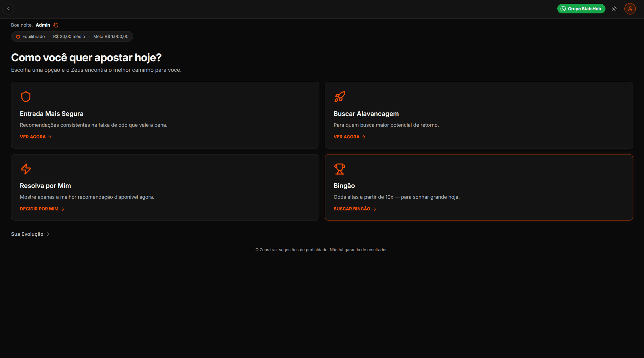The width and height of the screenshot is (644, 358).
Task: Select the Bingão card title
Action: (344, 186)
